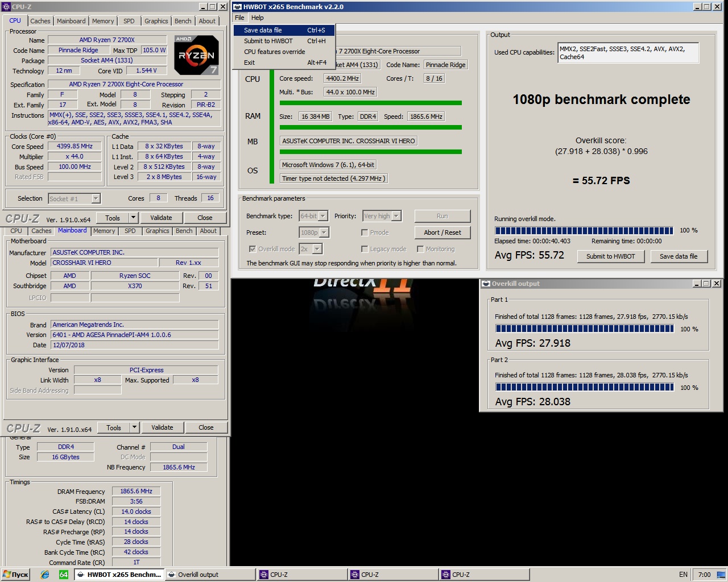Screen dimensions: 728x582
Task: Toggle the Pmode checkbox
Action: 365,232
